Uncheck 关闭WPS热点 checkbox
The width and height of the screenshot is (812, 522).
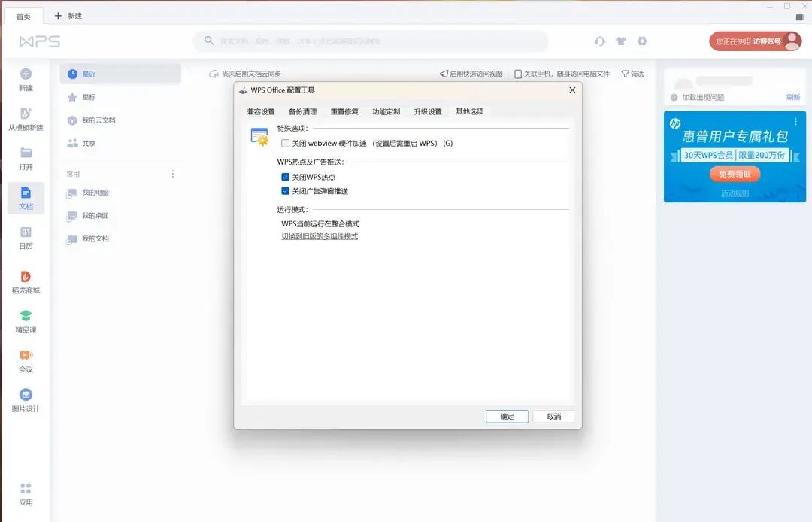(x=286, y=177)
